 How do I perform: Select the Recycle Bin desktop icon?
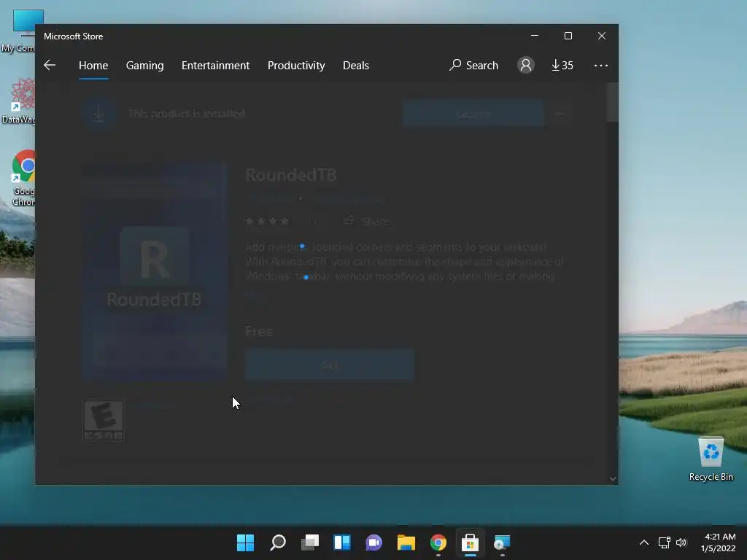711,459
